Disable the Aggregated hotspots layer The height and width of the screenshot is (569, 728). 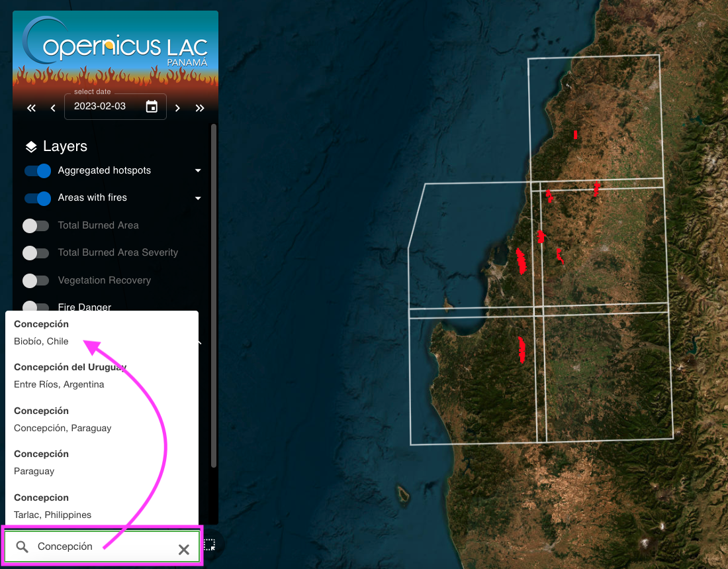click(x=38, y=171)
